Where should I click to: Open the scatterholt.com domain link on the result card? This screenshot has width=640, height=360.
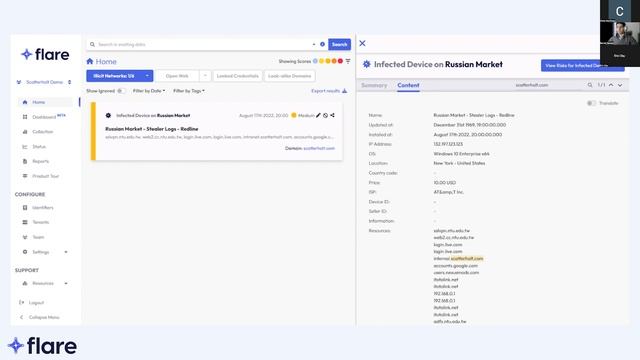coord(319,148)
